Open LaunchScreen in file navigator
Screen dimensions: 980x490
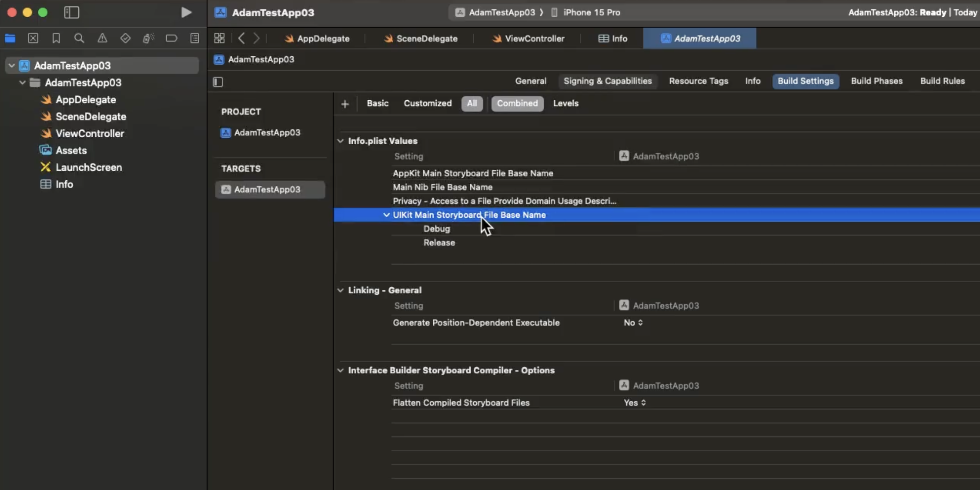88,167
